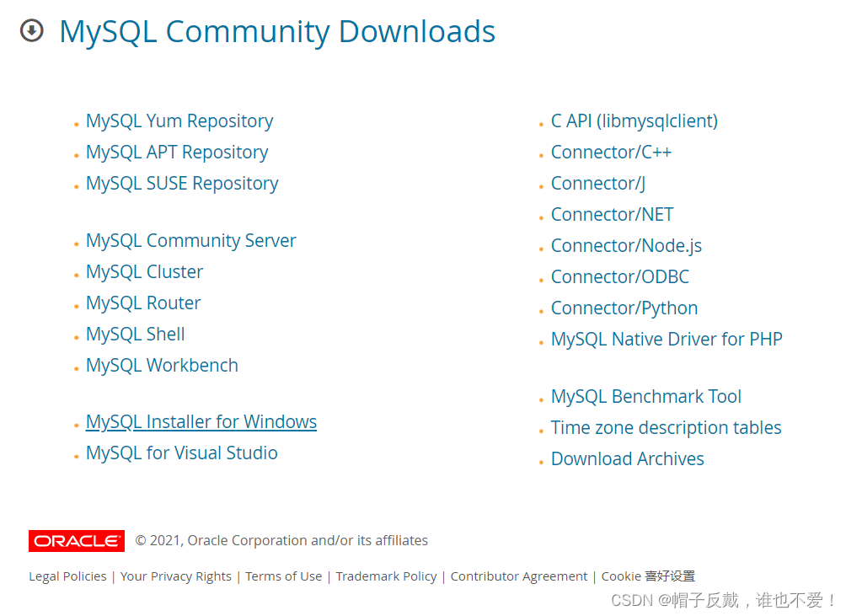The width and height of the screenshot is (846, 616).
Task: Open the Connector/J link
Action: point(598,184)
